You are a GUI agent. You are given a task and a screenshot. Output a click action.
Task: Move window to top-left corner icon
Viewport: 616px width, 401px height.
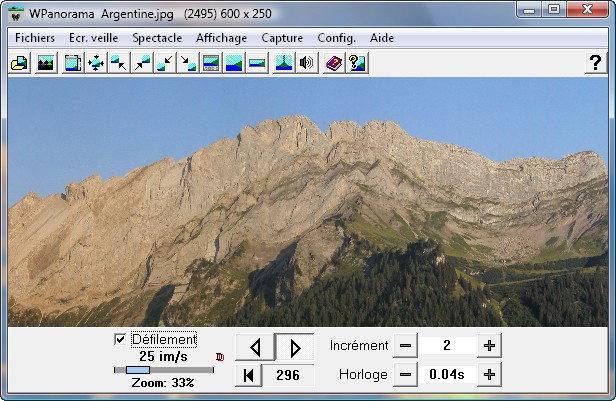tap(119, 63)
